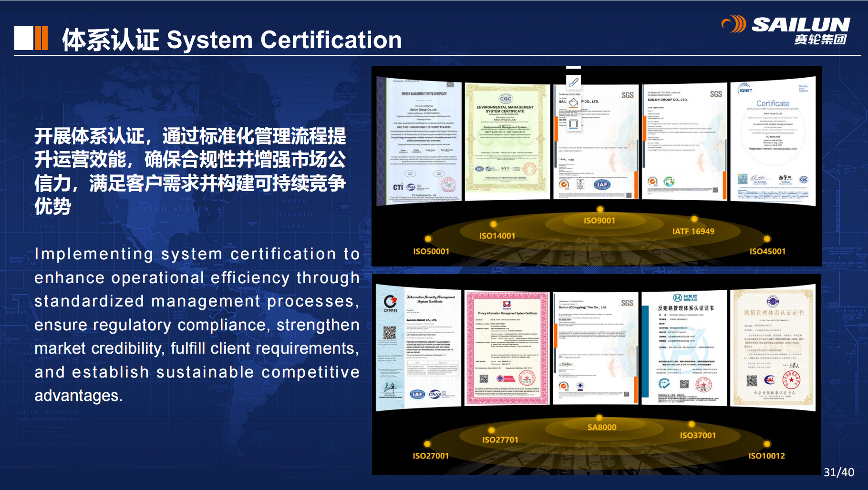Select the CQC Environmental Management certificate image
Image resolution: width=868 pixels, height=490 pixels.
507,142
